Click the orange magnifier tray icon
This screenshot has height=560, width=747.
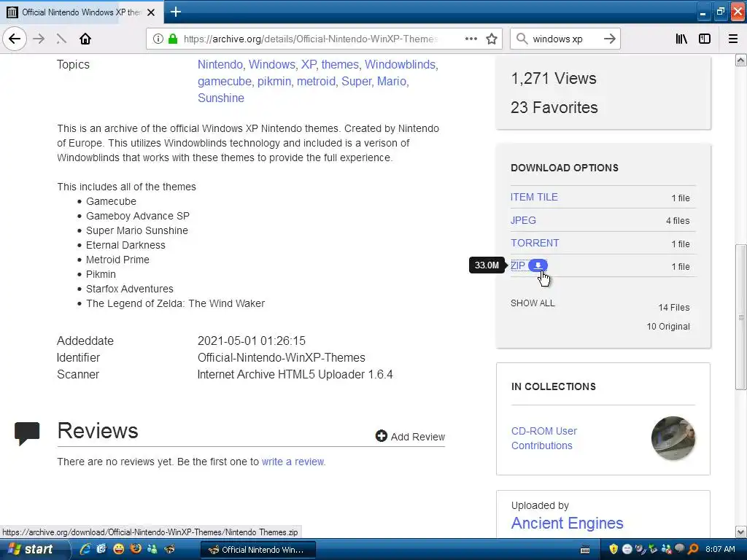[x=693, y=549]
